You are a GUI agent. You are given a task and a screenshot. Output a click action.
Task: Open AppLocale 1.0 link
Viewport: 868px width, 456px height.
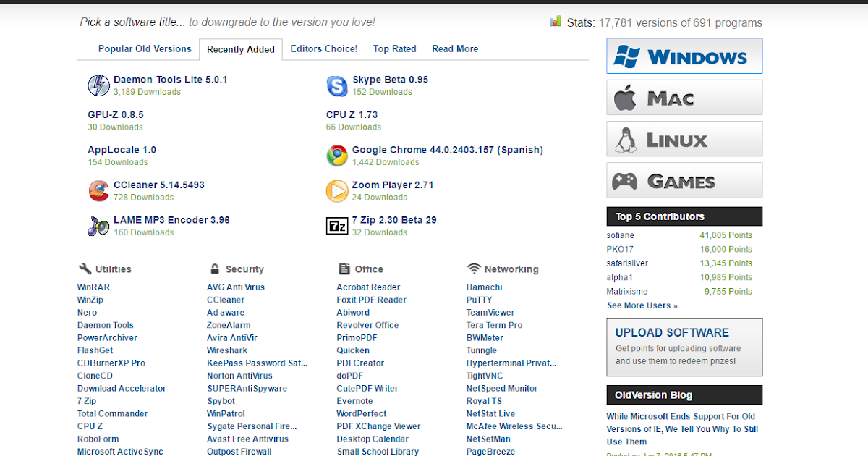[x=122, y=150]
